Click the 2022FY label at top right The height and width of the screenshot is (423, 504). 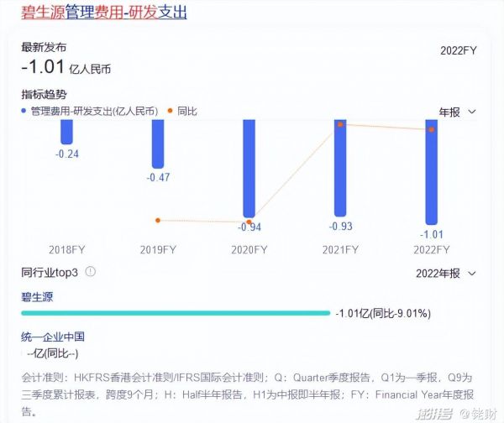click(x=459, y=50)
